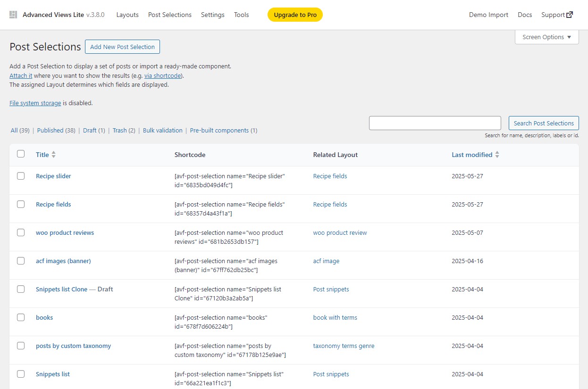
Task: Sort posts via the Last modified arrows
Action: [x=498, y=154]
